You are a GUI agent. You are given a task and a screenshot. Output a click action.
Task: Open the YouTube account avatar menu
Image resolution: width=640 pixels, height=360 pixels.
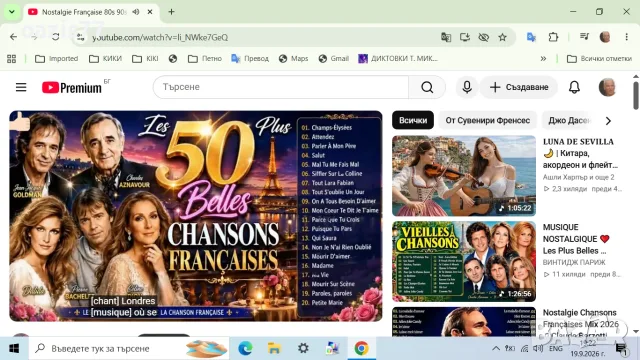point(607,87)
